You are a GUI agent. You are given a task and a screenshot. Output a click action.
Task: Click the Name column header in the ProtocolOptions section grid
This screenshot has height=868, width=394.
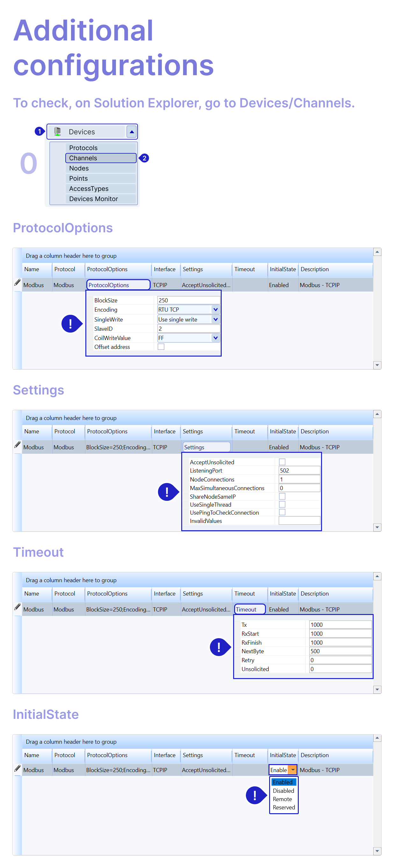click(x=37, y=269)
